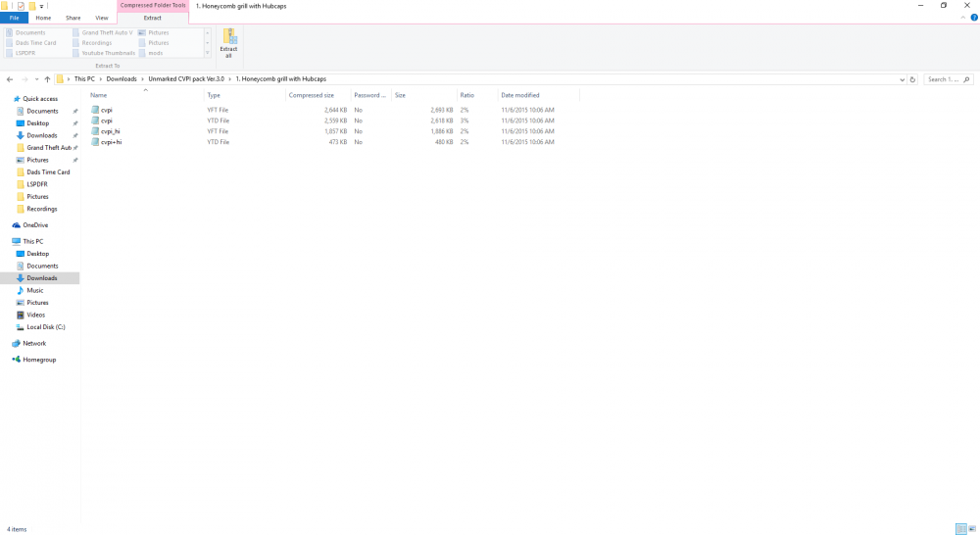Image resolution: width=980 pixels, height=535 pixels.
Task: Select the Extract ribbon tab
Action: click(x=153, y=18)
